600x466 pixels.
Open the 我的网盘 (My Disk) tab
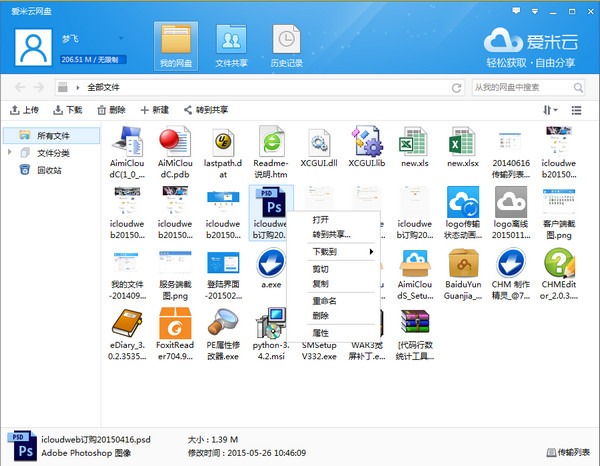point(175,47)
